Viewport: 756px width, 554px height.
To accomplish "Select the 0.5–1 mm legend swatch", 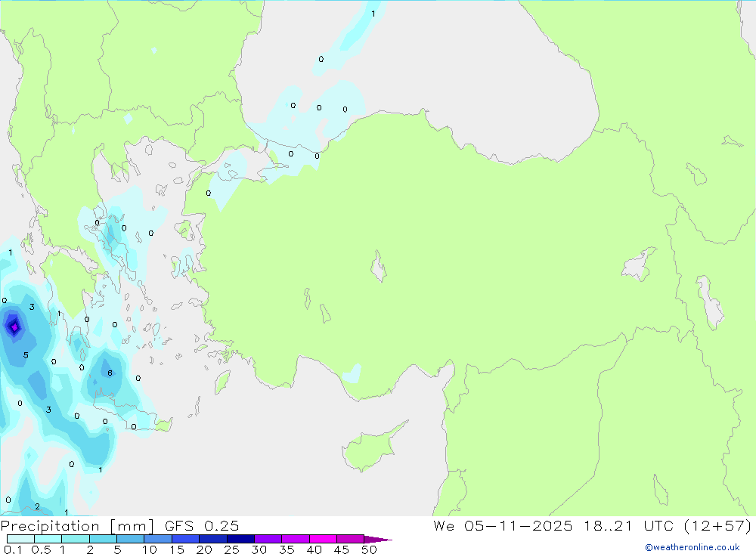I will [x=48, y=539].
